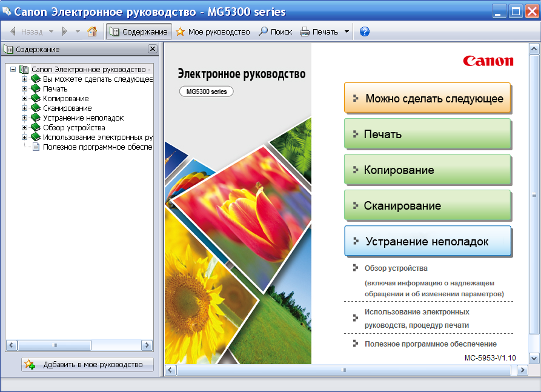
Task: Click right arrow of contents tree scrollbar
Action: tap(147, 345)
